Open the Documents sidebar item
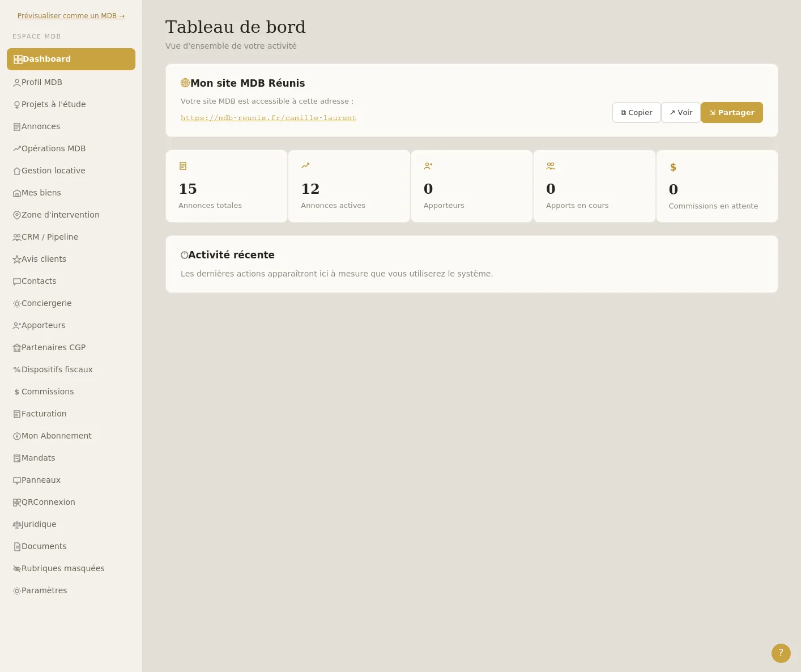The image size is (801, 672). coord(71,546)
